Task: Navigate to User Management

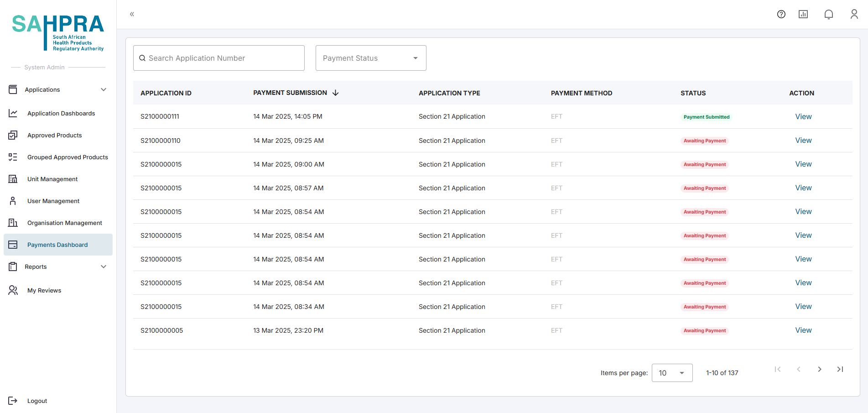Action: (53, 201)
